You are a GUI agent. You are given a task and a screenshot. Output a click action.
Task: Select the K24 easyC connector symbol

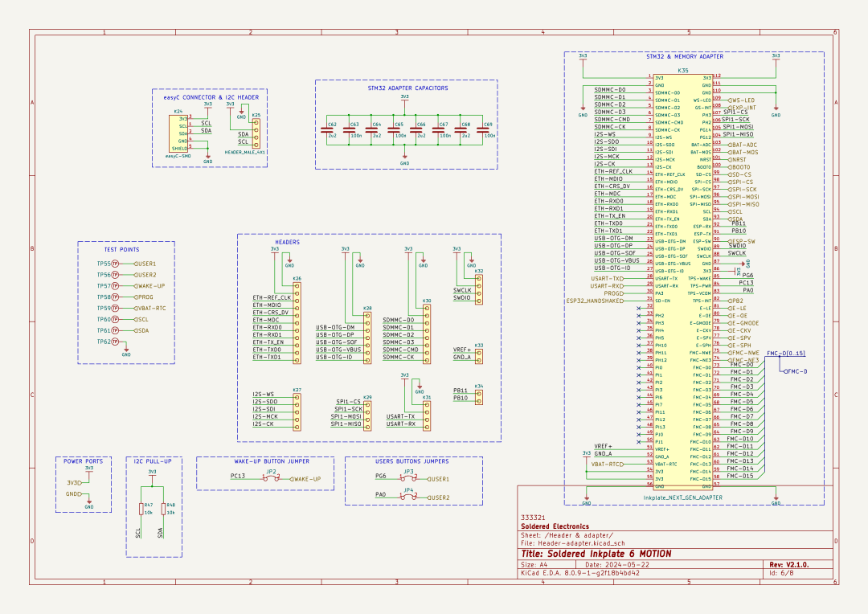pos(178,133)
